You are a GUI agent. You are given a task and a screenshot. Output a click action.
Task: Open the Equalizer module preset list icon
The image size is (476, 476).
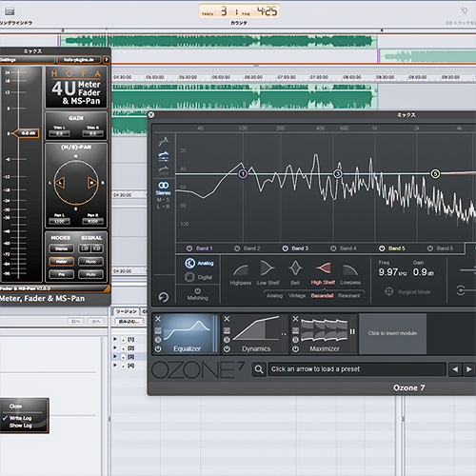point(158,330)
